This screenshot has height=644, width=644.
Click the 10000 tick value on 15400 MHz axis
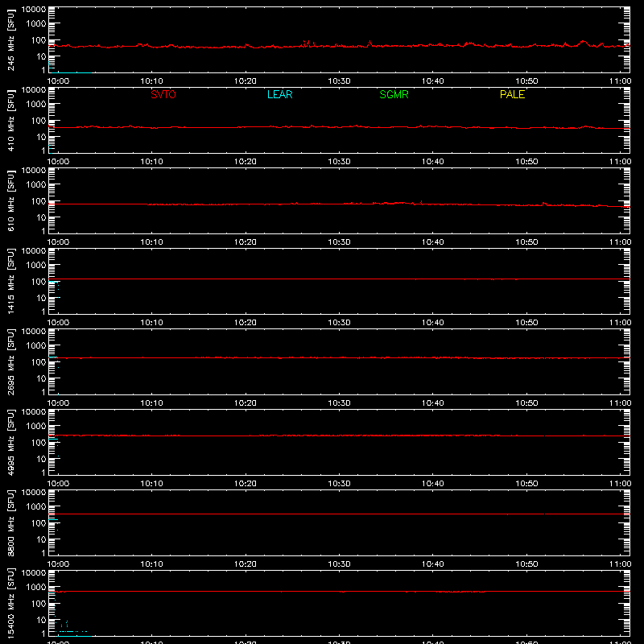point(34,573)
